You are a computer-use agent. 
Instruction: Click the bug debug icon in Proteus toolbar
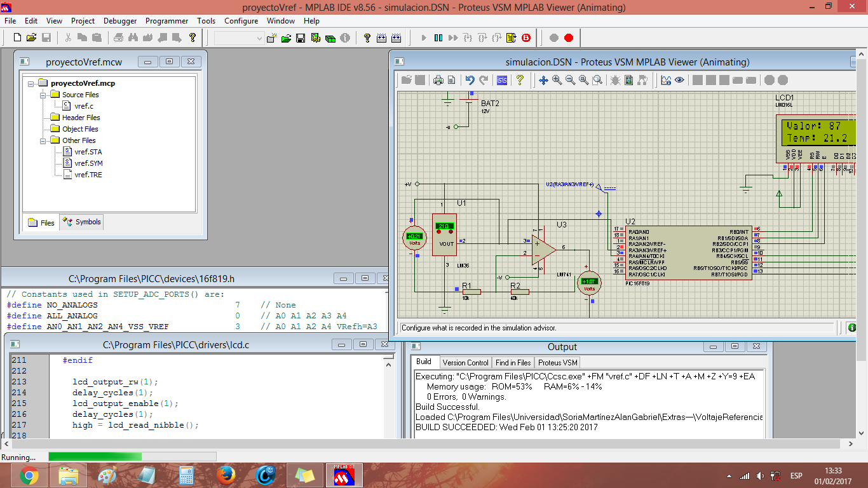tap(615, 80)
